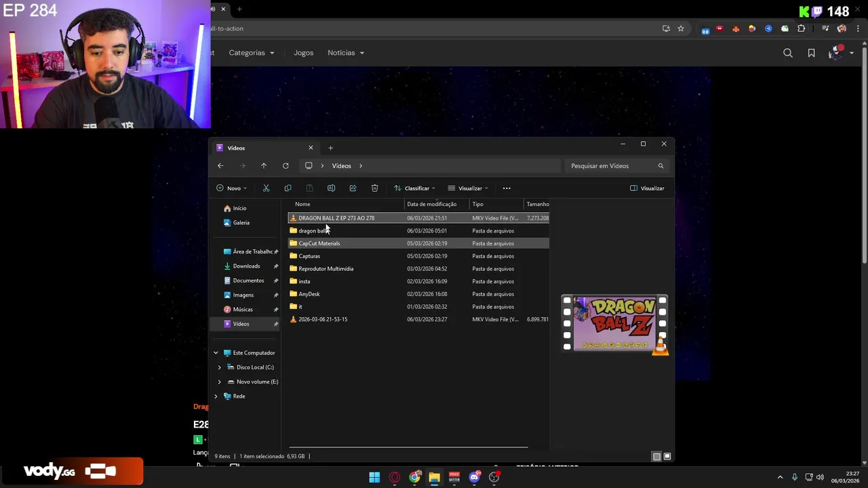Image resolution: width=868 pixels, height=488 pixels.
Task: Open the Classificar dropdown
Action: [x=414, y=188]
